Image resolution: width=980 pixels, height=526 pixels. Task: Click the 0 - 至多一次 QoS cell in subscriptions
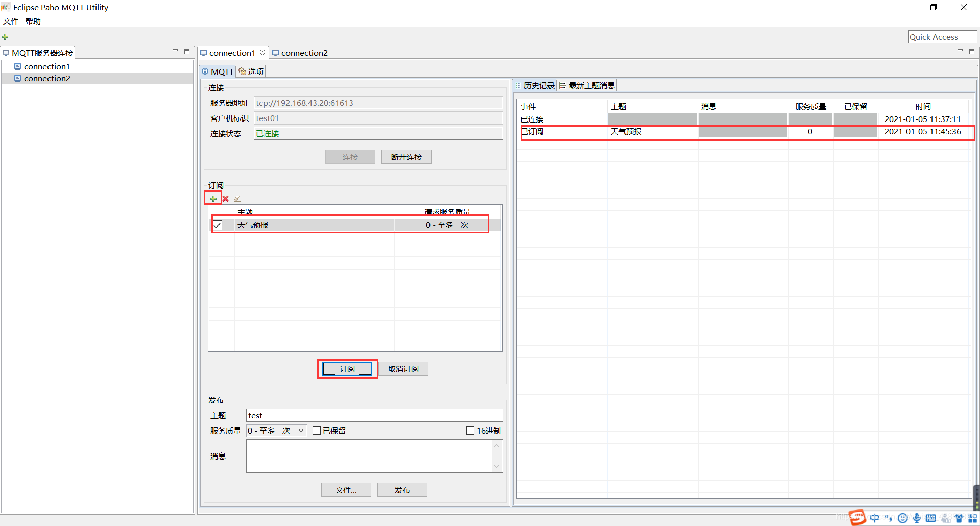pyautogui.click(x=447, y=225)
